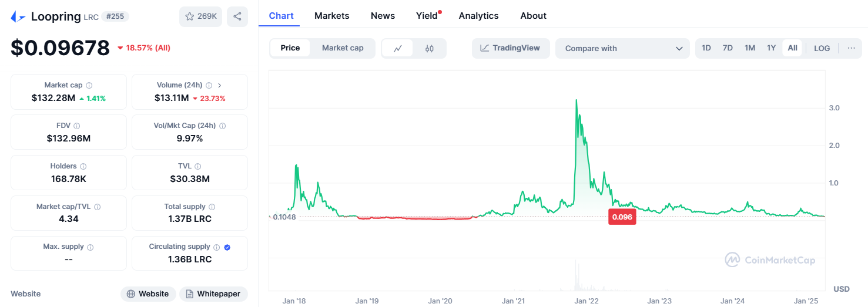
Task: Toggle chart to Market cap view
Action: tap(343, 48)
